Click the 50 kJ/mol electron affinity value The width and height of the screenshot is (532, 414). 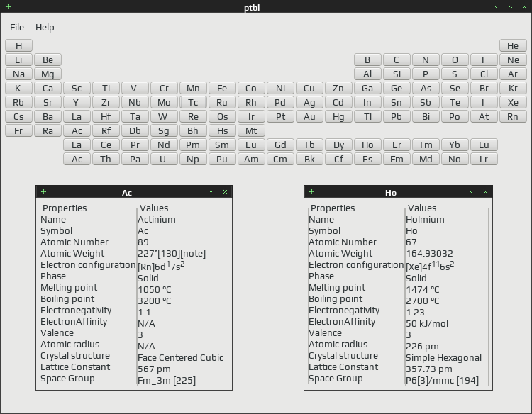pos(427,323)
